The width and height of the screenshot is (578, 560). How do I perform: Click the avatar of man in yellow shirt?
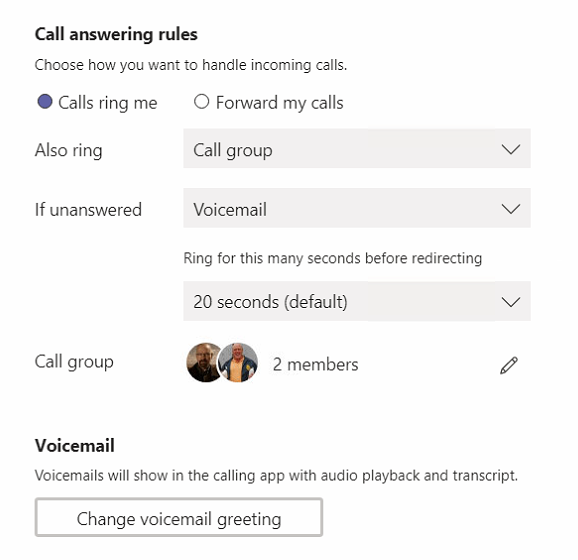pyautogui.click(x=238, y=362)
